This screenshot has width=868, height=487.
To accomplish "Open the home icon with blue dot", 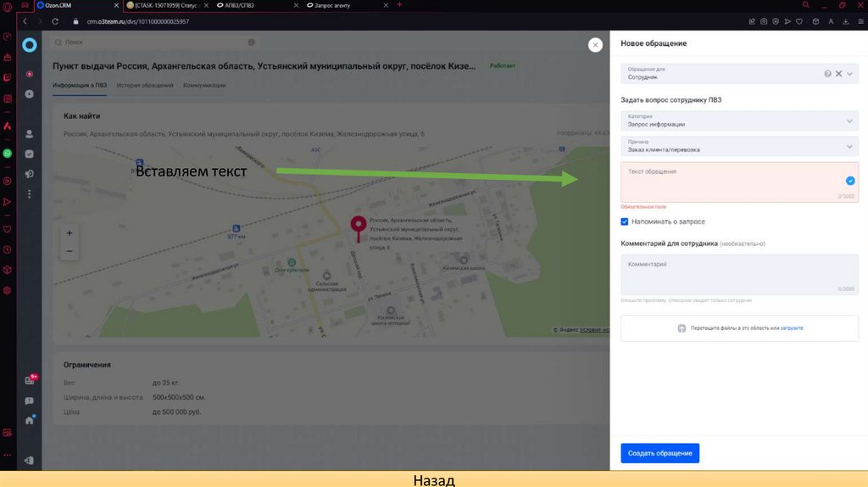I will pyautogui.click(x=30, y=420).
